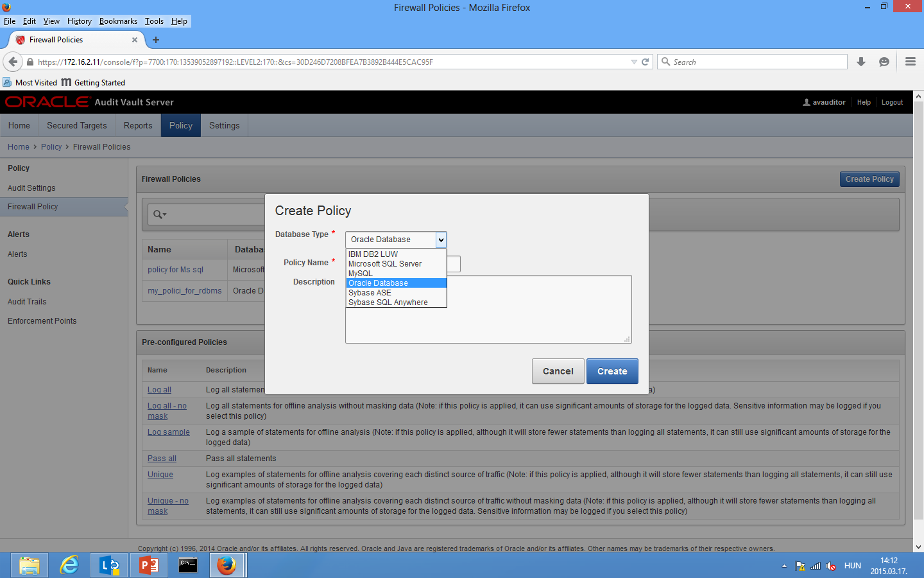Screen dimensions: 924x578
Task: Open URL bar history dropdown arrow
Action: point(634,62)
